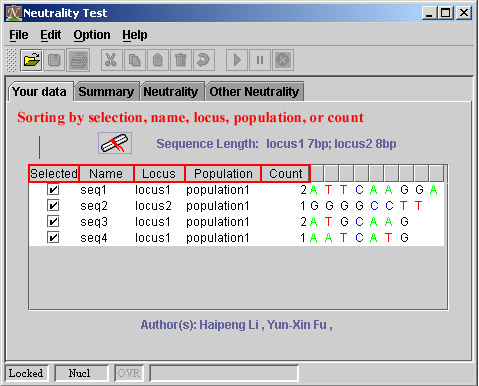Maximize the Neutrality Test window
The image size is (479, 386).
[x=445, y=13]
